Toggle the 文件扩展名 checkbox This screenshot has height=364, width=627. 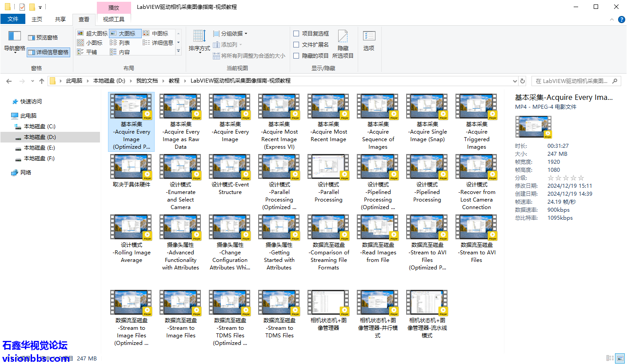(x=296, y=44)
